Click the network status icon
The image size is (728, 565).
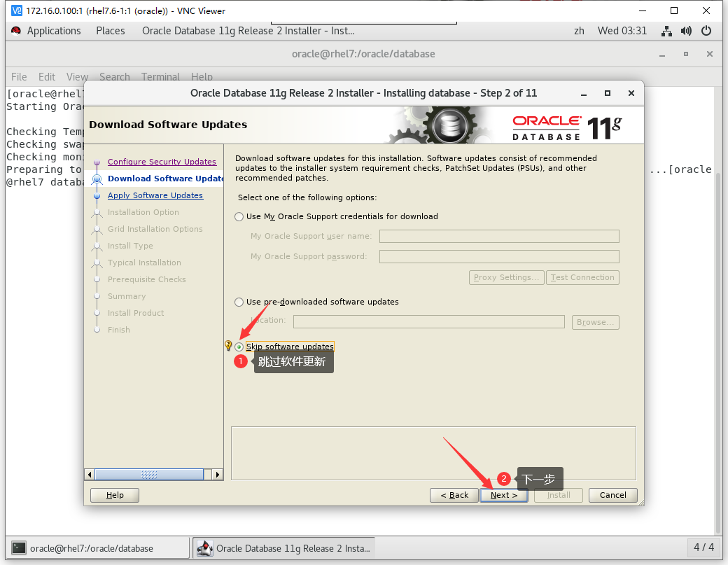pyautogui.click(x=666, y=31)
